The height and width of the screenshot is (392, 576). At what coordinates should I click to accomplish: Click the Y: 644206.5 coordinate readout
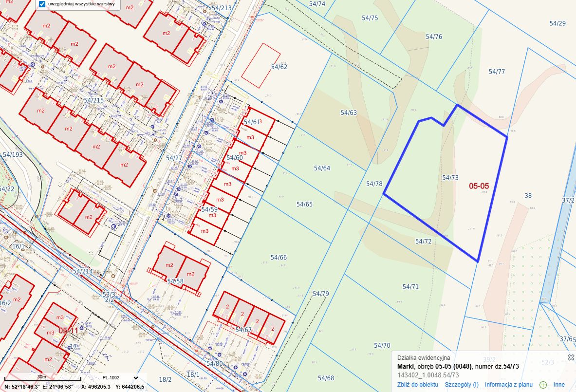click(x=130, y=387)
